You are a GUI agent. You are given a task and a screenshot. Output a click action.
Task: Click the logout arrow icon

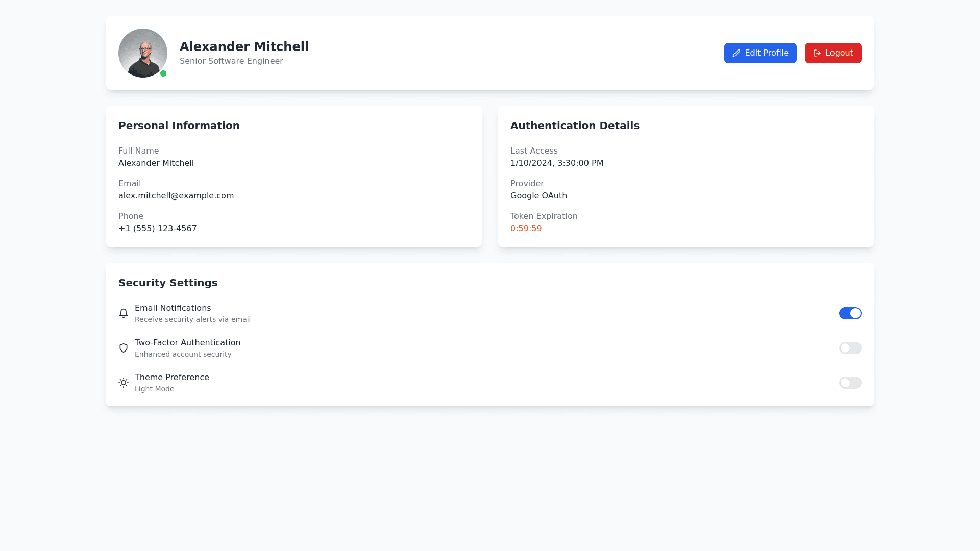coord(817,53)
